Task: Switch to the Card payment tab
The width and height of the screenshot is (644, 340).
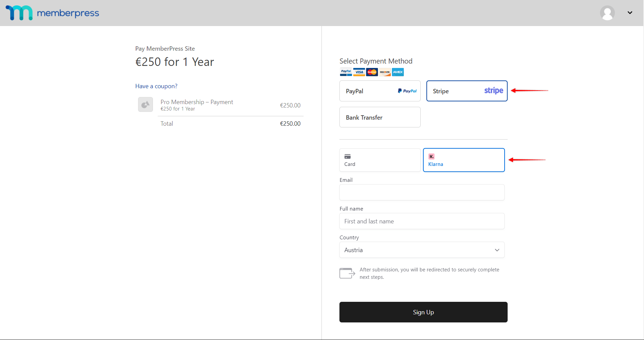Action: 380,160
